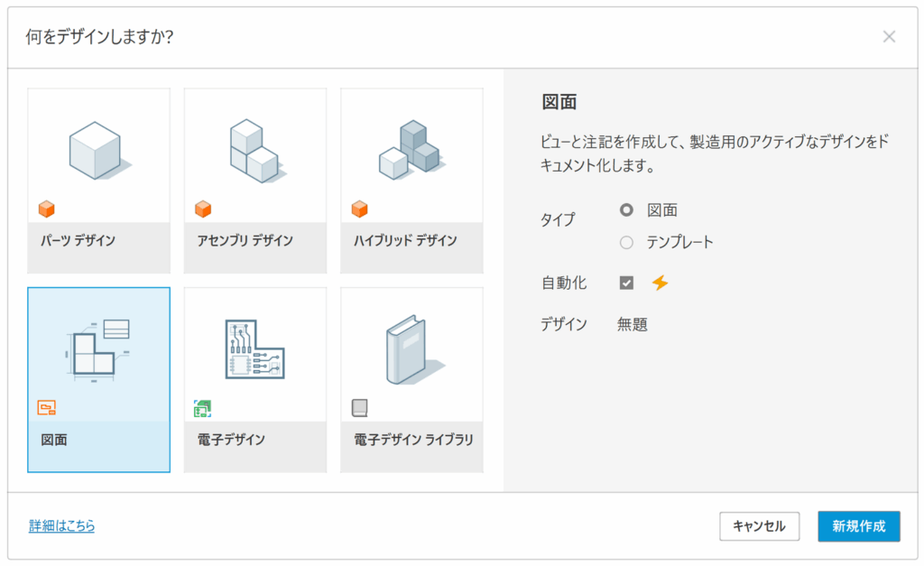Screen dimensions: 924x566
Task: Choose the パーツ デザイン tile label
Action: pyautogui.click(x=79, y=240)
